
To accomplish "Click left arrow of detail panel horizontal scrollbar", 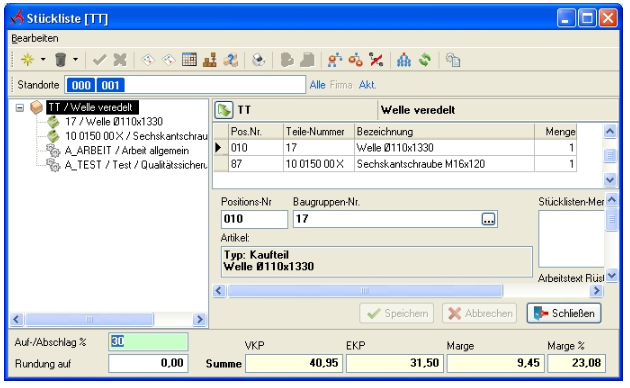I will pos(219,290).
